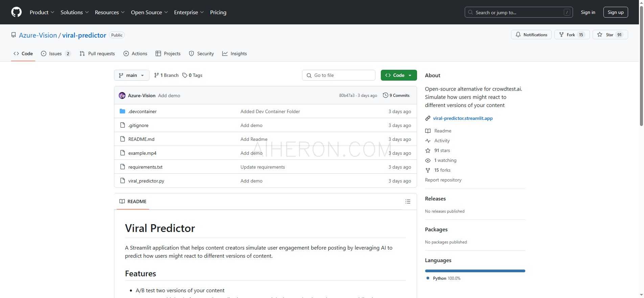
Task: Open the green Code dropdown button
Action: click(399, 75)
